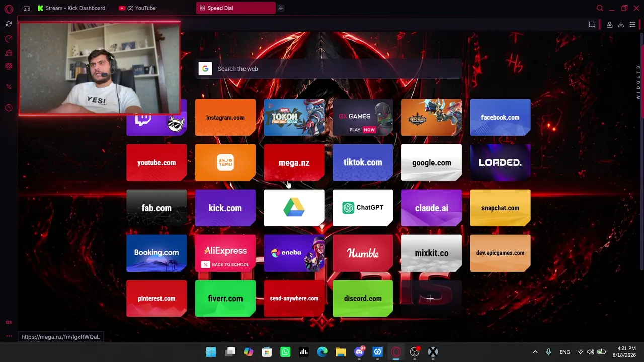Open claude.ai speed dial tile

(x=432, y=208)
